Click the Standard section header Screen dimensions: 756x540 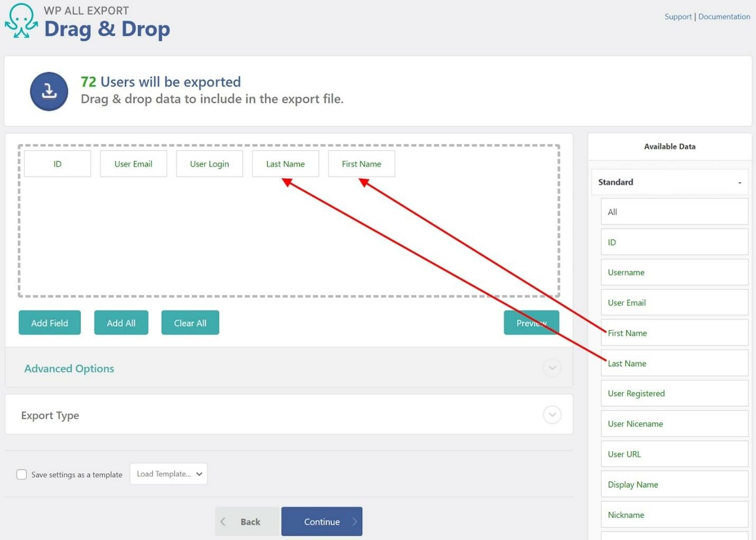click(x=669, y=182)
